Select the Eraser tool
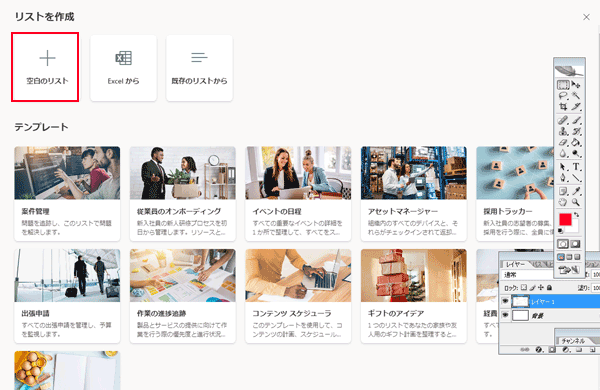 (x=563, y=142)
